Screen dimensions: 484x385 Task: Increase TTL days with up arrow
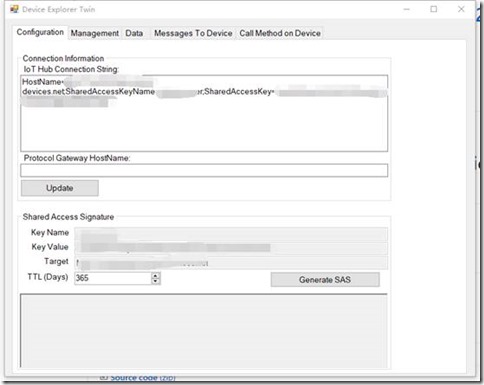point(156,275)
